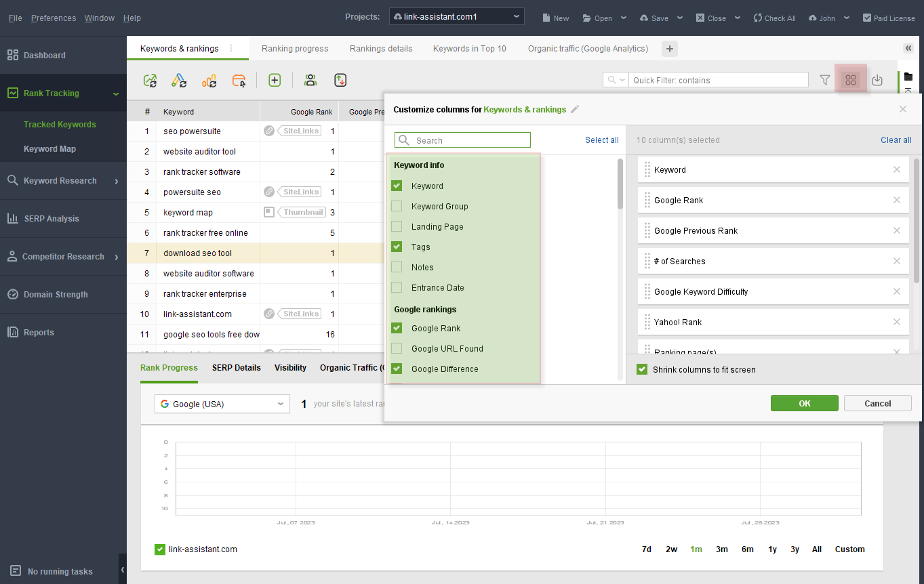
Task: Add a new workspace tab with plus
Action: 669,49
